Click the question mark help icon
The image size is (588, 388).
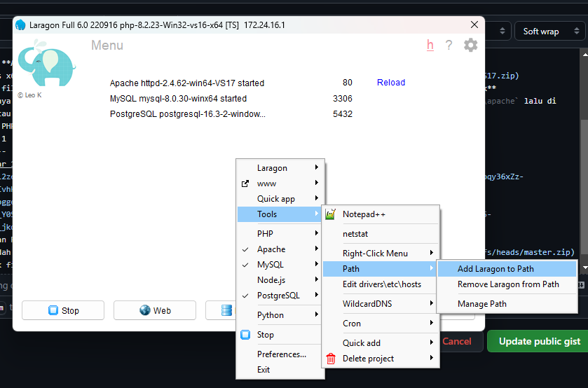pyautogui.click(x=449, y=46)
